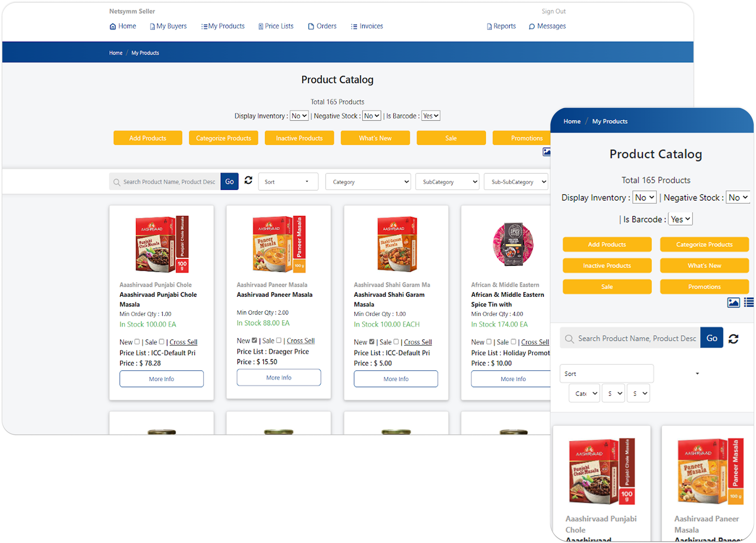Click the Sale button in desktop view
Viewport: 756px width, 543px height.
[451, 138]
